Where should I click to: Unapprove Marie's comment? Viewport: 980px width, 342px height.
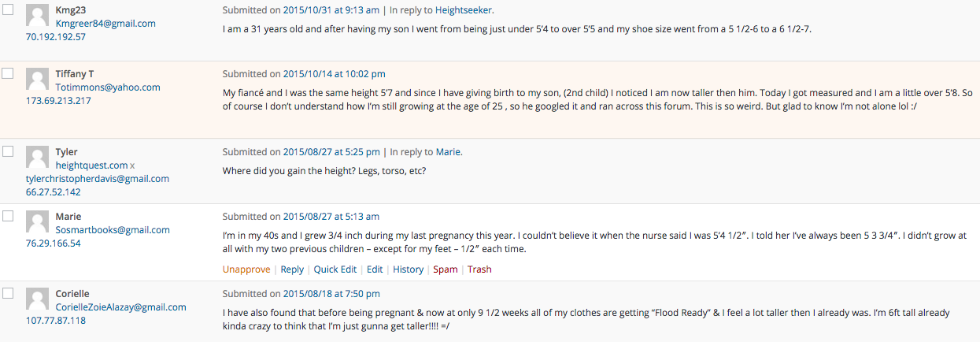pyautogui.click(x=246, y=270)
